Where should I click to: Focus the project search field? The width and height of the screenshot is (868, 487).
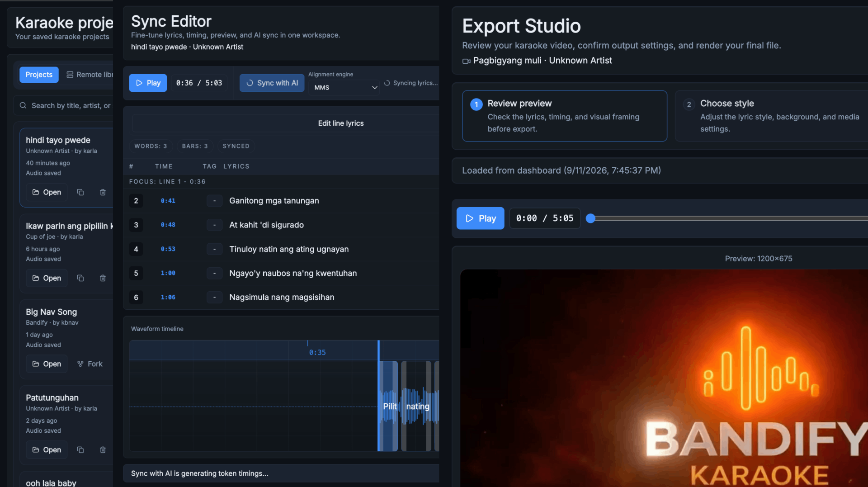click(x=63, y=105)
